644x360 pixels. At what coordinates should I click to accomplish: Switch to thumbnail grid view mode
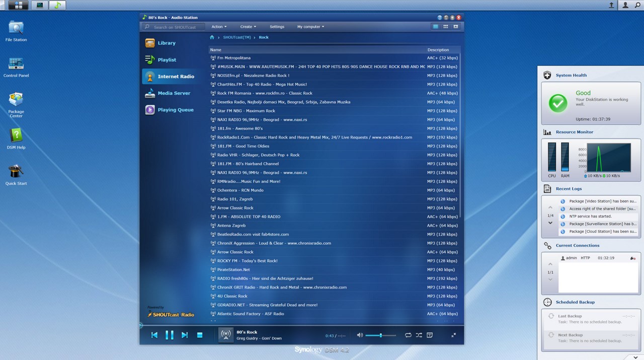[x=446, y=27]
